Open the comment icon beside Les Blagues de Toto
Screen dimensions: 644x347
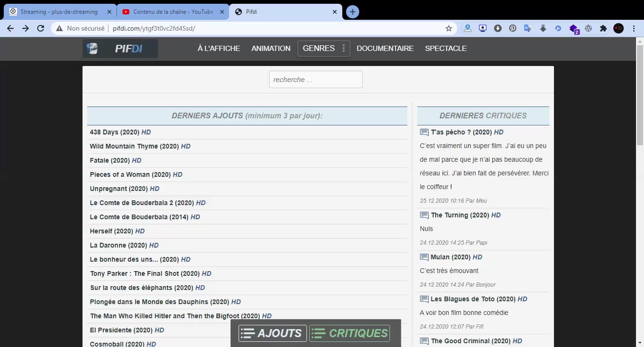(424, 299)
